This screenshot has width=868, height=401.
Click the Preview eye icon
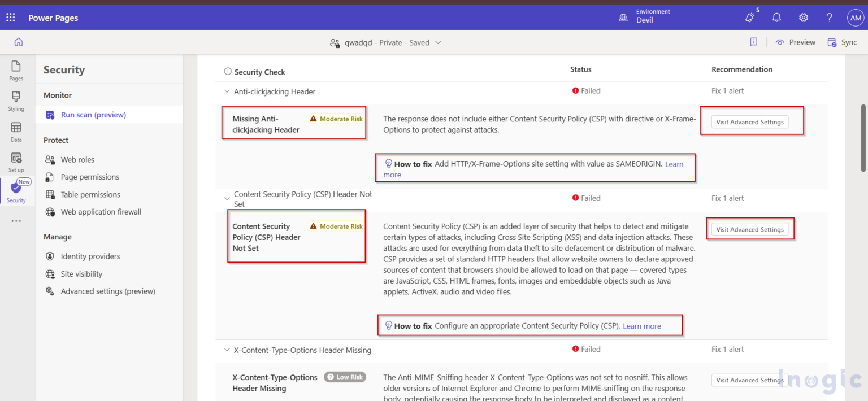pos(780,42)
